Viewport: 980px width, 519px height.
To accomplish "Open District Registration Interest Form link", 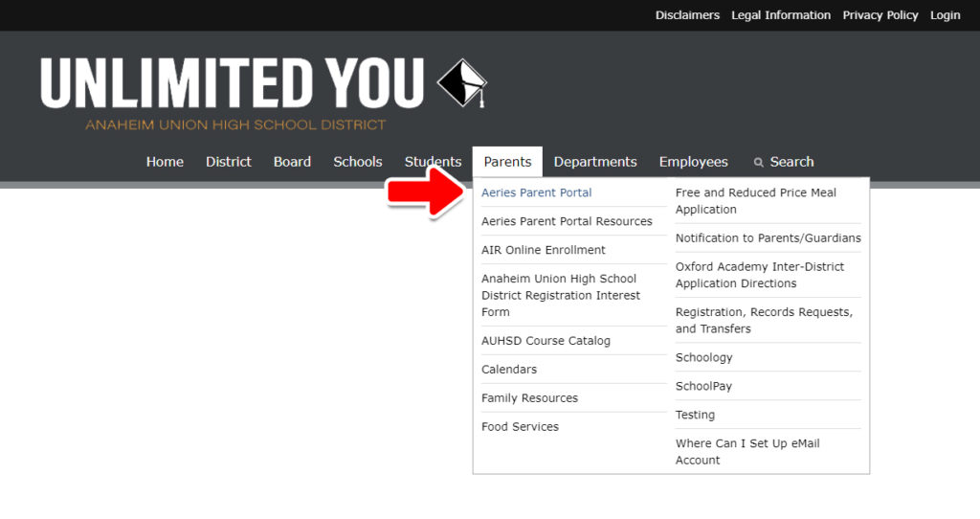I will [x=561, y=295].
